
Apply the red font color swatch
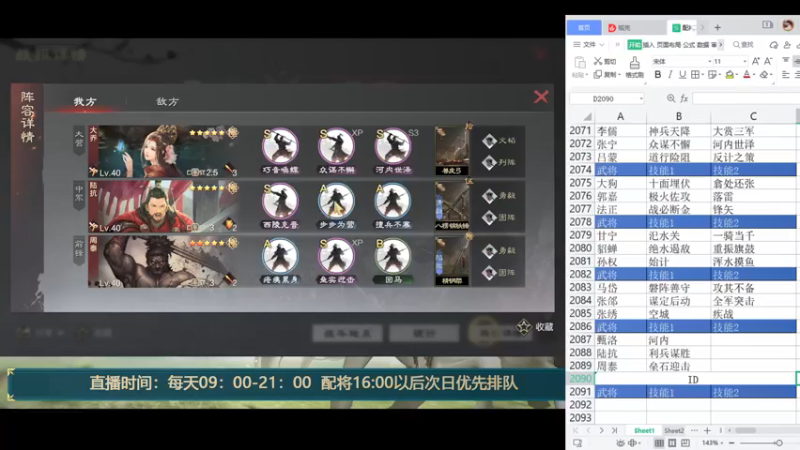coord(746,75)
